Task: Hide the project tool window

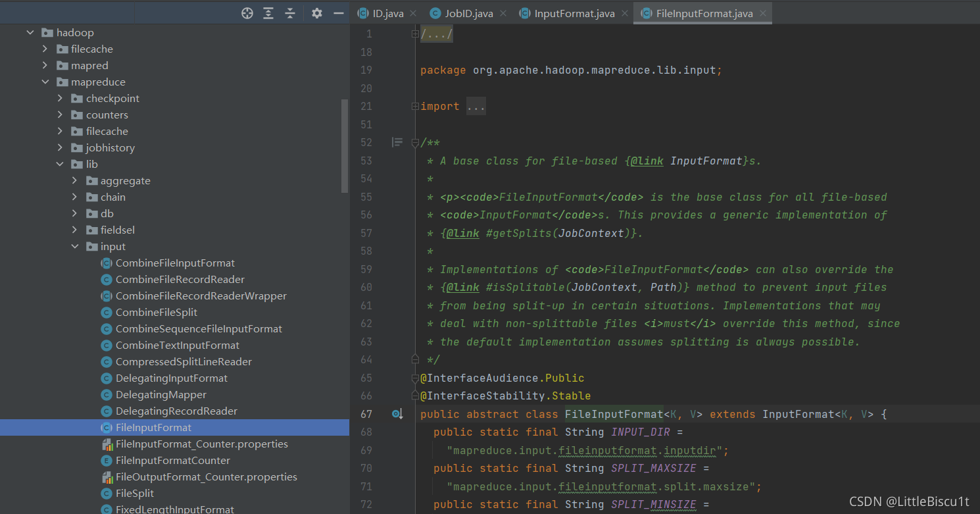Action: point(339,13)
